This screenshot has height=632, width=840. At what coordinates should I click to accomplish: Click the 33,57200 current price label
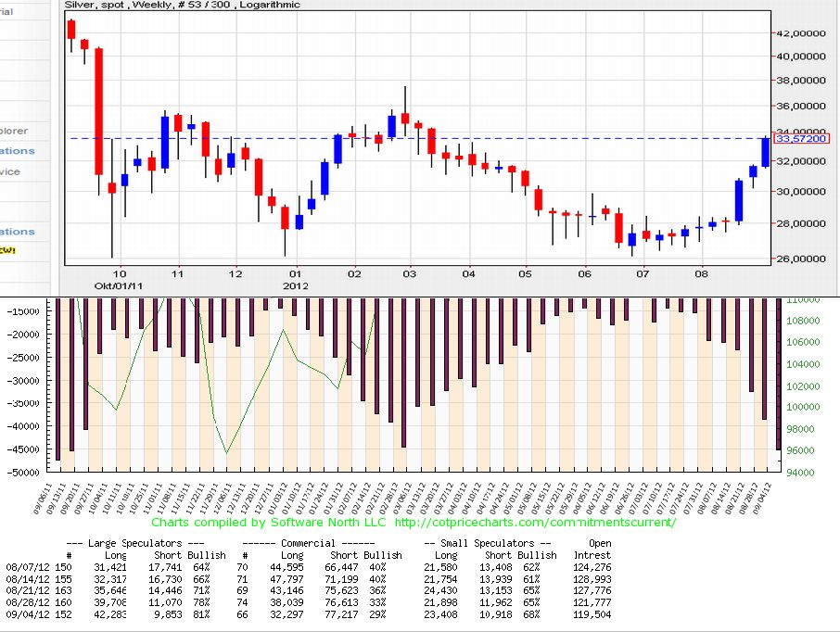801,139
